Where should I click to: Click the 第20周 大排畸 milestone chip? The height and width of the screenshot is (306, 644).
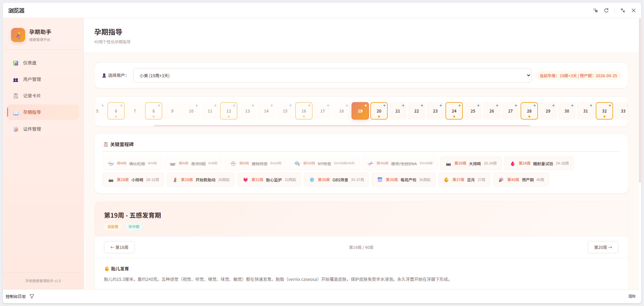[x=471, y=164]
